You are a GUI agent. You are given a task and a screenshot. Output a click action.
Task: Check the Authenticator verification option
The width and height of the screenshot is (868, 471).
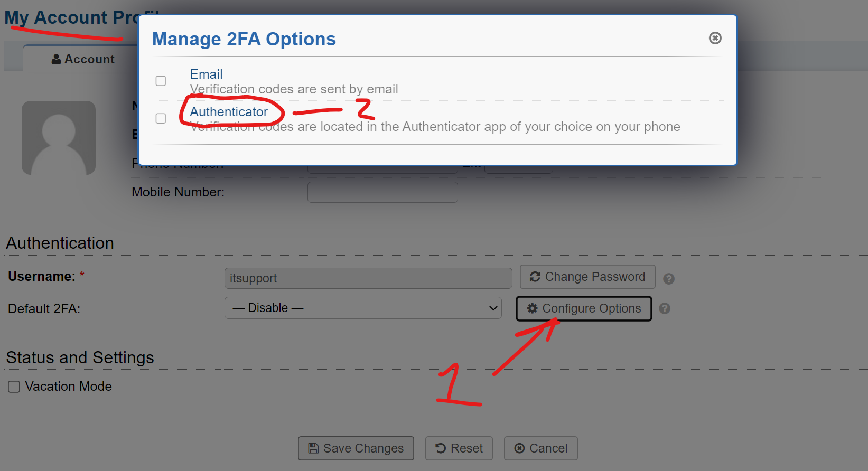click(x=161, y=118)
